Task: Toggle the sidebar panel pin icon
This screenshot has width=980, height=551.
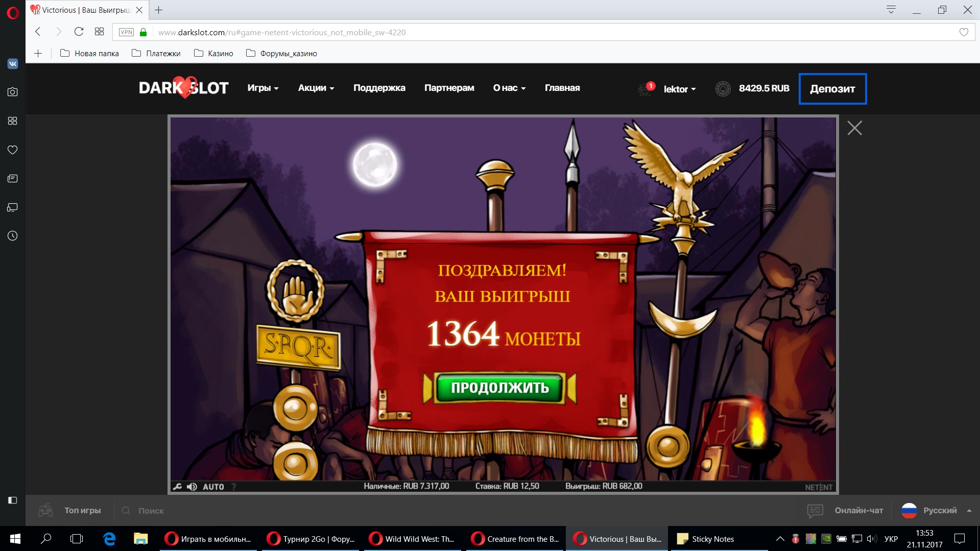Action: pos(13,500)
